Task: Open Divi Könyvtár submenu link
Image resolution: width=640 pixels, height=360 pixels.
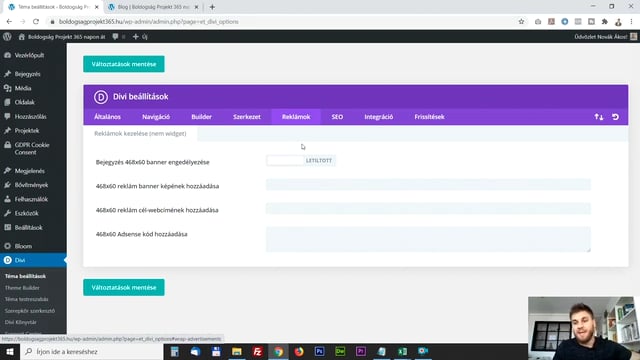Action: click(20, 322)
